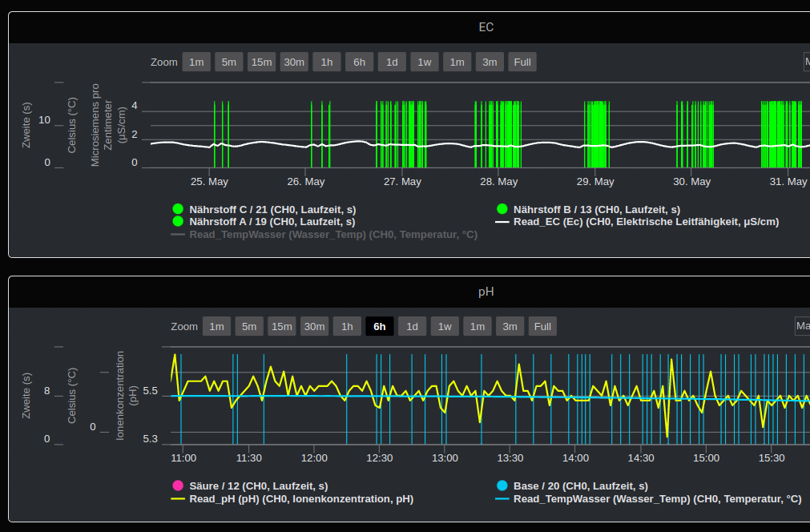Click the green marker for Nährstoff B / 13
Viewport: 810px width, 532px height.
click(502, 209)
